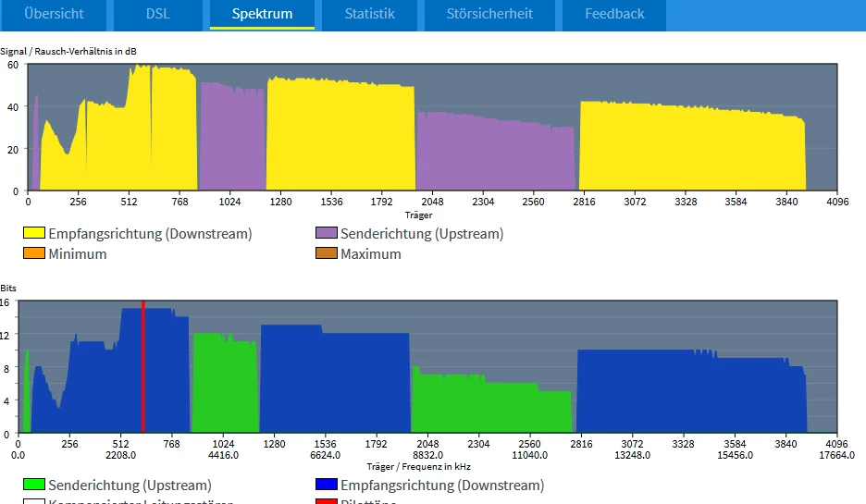Click the '16' value on Bits axis

tap(5, 302)
